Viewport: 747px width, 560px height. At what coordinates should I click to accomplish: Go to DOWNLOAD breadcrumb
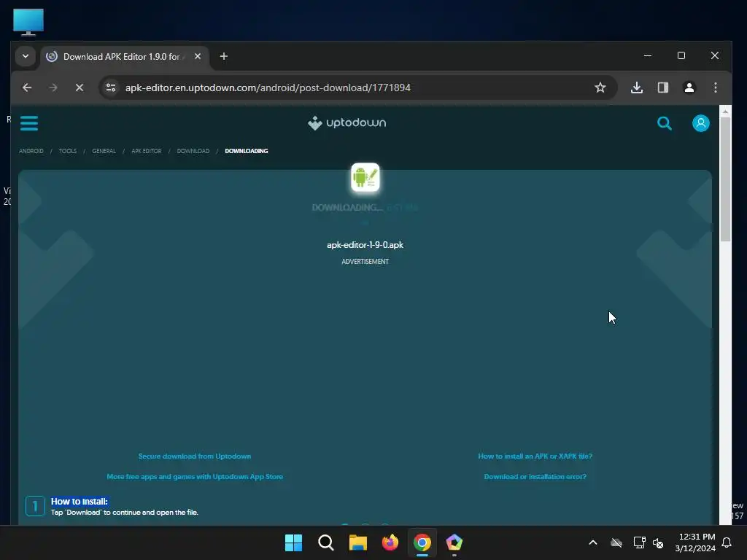(x=193, y=151)
